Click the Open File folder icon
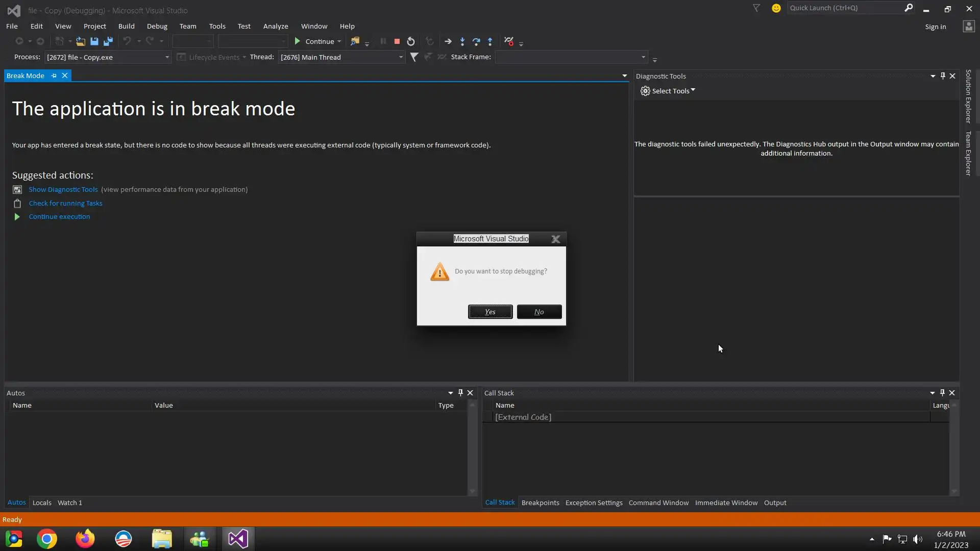Image resolution: width=980 pixels, height=551 pixels. (x=80, y=41)
